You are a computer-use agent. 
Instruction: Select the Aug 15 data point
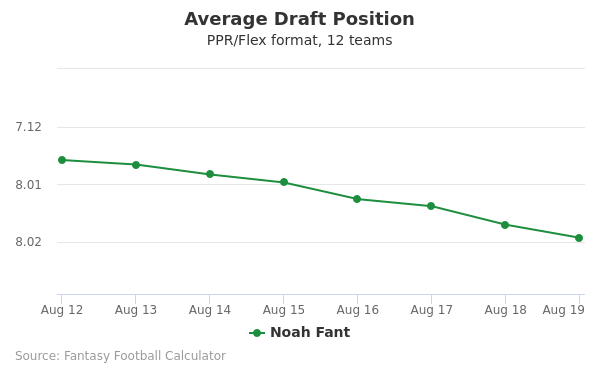(x=284, y=182)
